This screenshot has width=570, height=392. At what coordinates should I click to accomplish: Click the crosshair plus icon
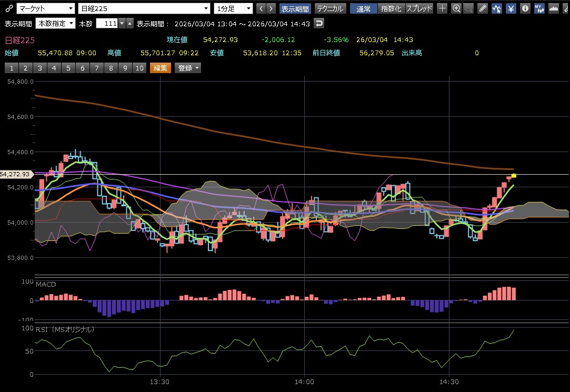point(443,8)
